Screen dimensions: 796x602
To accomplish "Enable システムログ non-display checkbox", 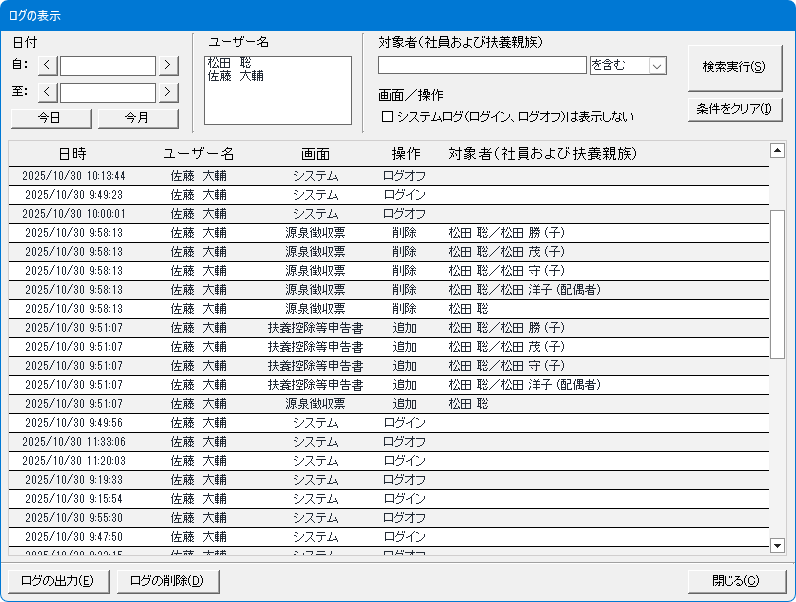I will tap(388, 117).
